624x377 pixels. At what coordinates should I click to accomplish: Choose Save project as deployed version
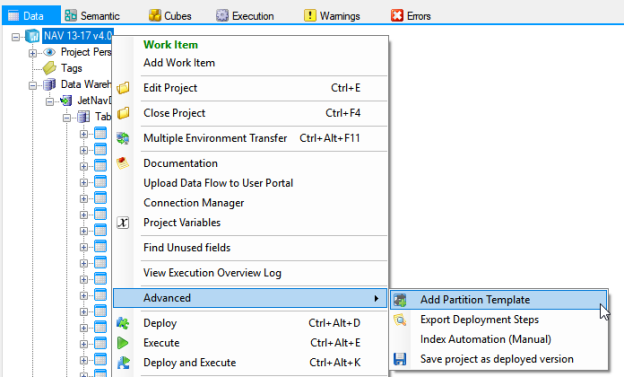point(499,359)
